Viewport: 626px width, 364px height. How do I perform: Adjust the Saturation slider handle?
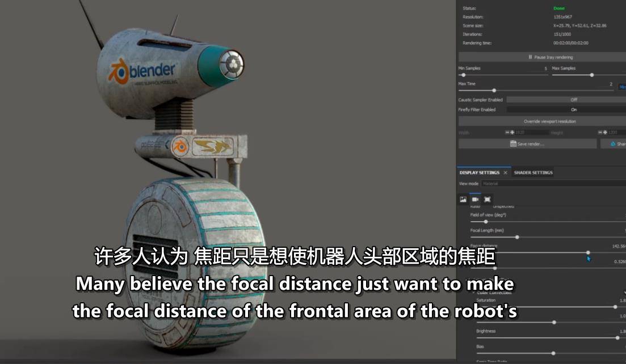[615, 307]
